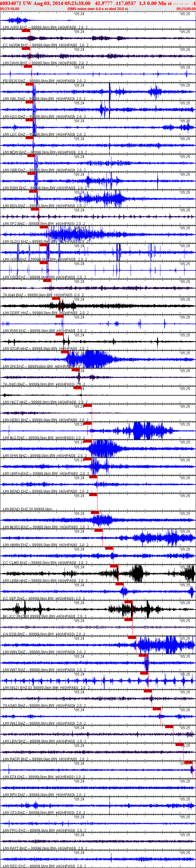Click red pick flag on TA.K04D trace

pos(148,691)
